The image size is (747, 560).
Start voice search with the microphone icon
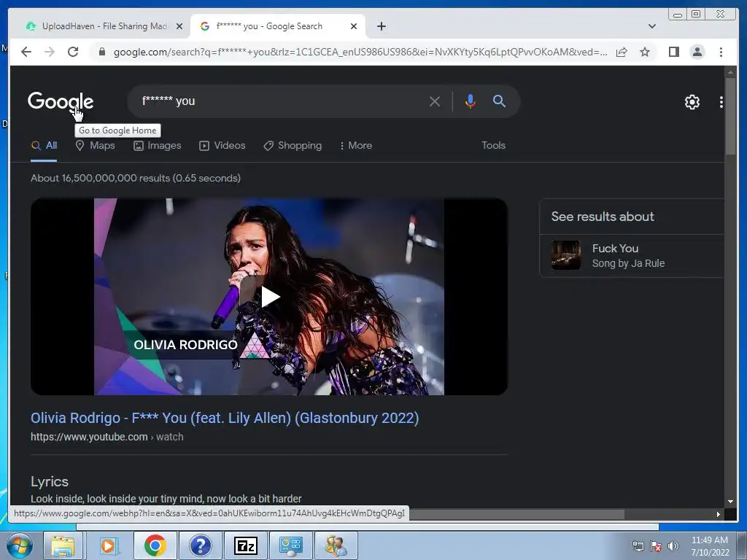(x=471, y=101)
